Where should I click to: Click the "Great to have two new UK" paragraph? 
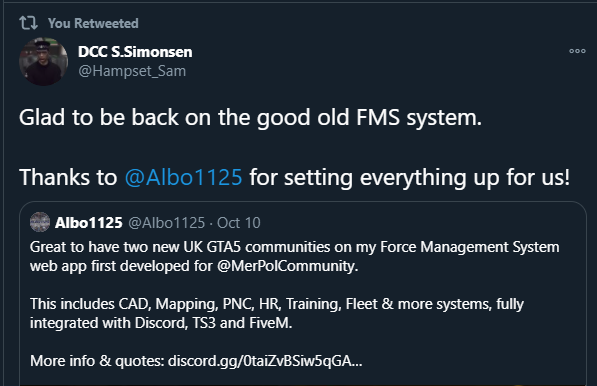295,257
